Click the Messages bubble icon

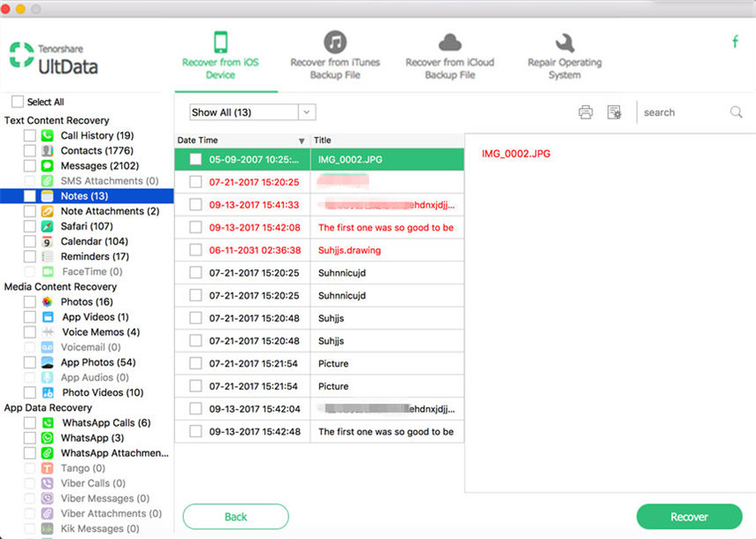point(47,166)
